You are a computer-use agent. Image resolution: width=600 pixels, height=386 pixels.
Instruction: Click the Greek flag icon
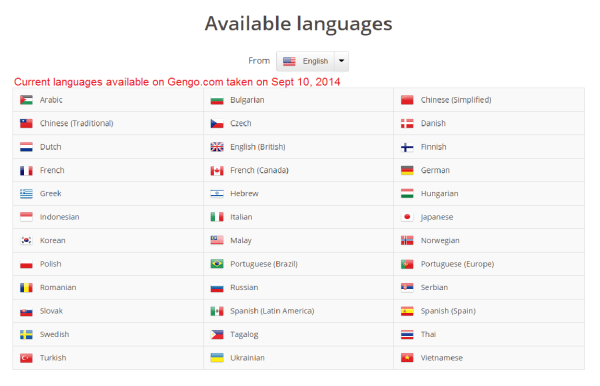tap(26, 194)
